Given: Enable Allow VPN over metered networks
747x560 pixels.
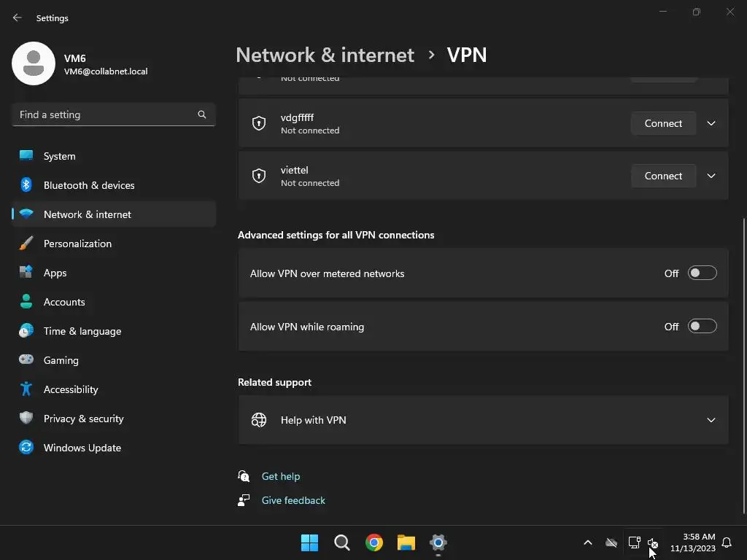Looking at the screenshot, I should (702, 273).
